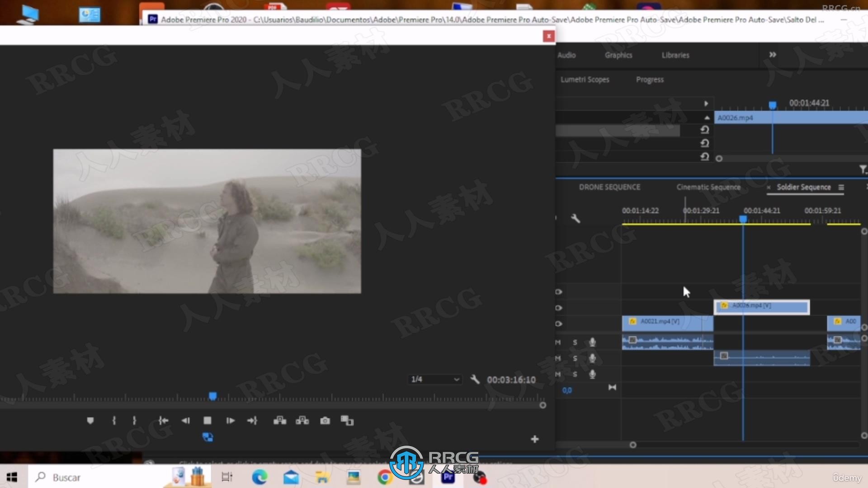The width and height of the screenshot is (868, 488).
Task: Click the show/hide timeline view arrow in Effect Controls
Action: (706, 103)
